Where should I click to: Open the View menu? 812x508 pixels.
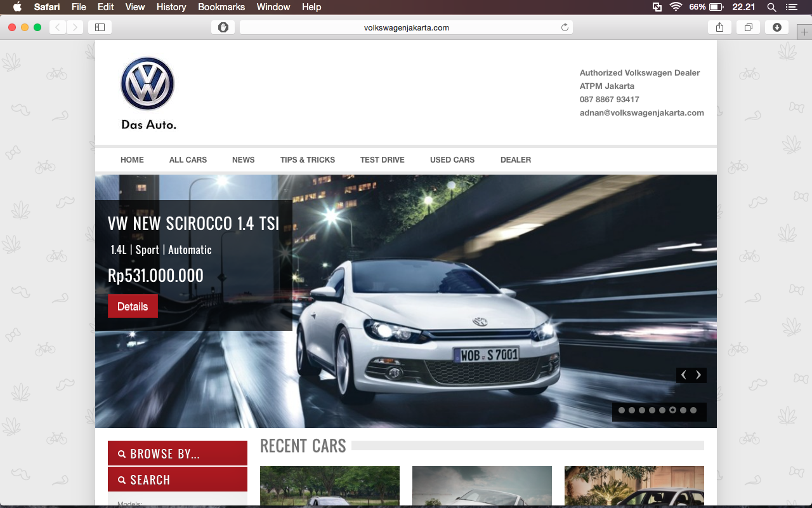click(135, 7)
